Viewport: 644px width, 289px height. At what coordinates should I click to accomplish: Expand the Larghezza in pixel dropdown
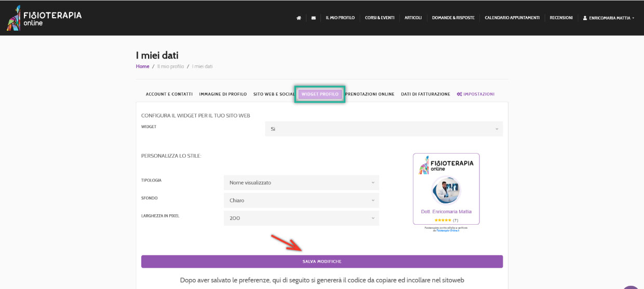(301, 218)
